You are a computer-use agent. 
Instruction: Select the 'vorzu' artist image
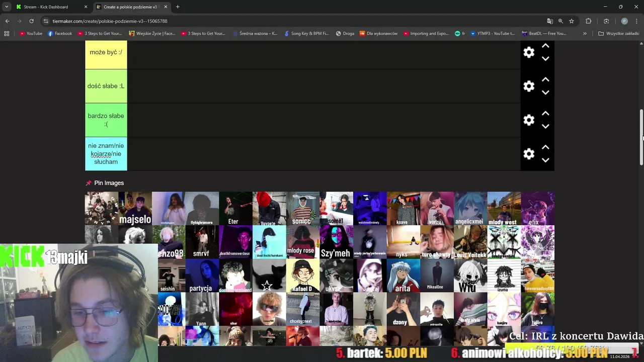pos(437,208)
